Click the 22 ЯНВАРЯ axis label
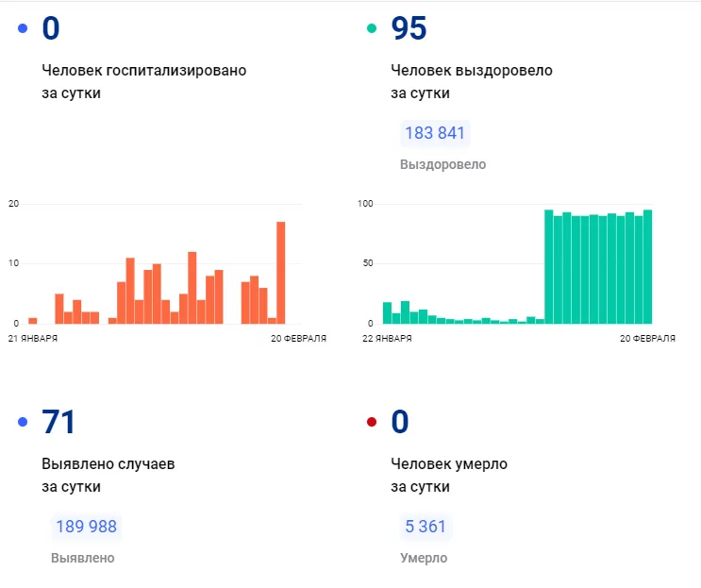This screenshot has height=588, width=701. coord(387,339)
